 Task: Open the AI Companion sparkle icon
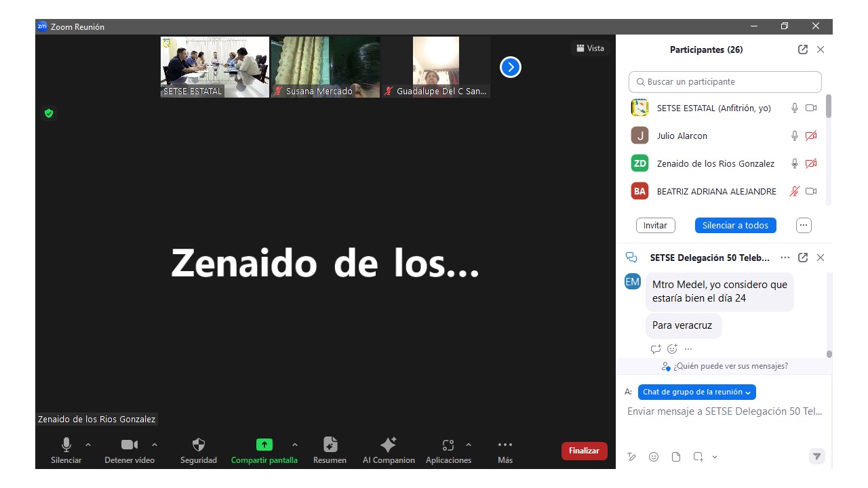coord(388,445)
